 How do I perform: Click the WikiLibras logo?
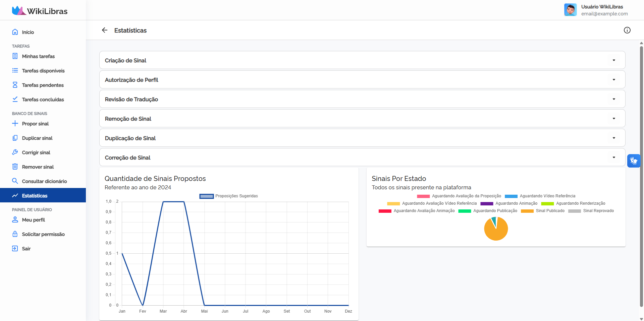(40, 11)
